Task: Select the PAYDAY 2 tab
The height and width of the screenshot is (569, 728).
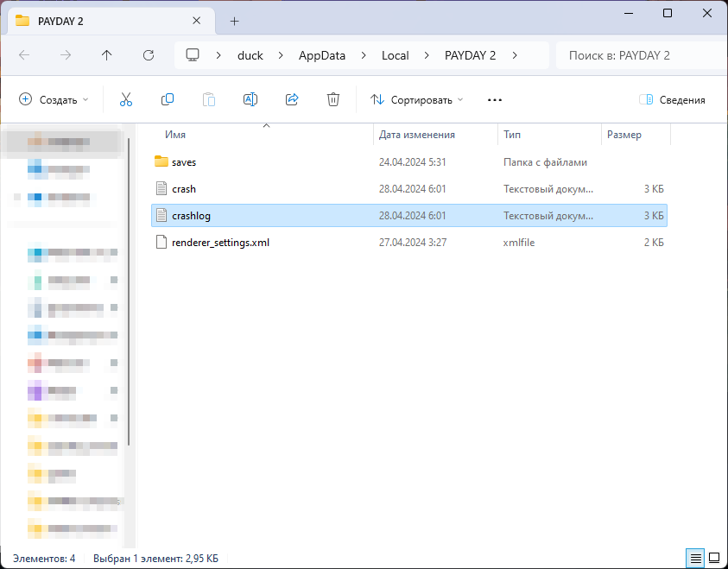Action: tap(111, 22)
